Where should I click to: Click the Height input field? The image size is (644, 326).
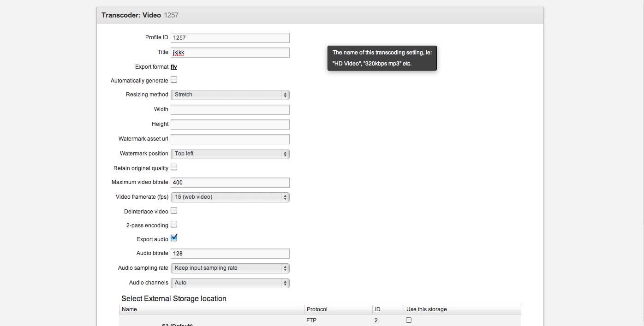(230, 124)
